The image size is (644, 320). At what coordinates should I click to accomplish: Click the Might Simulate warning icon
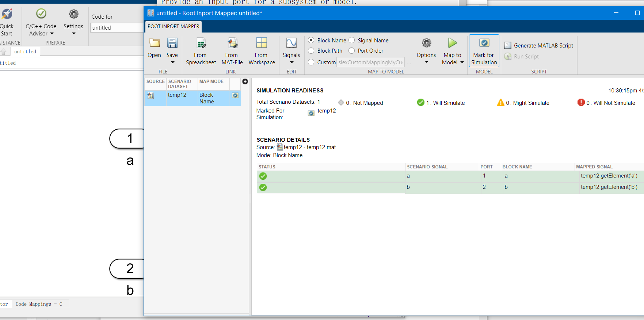coord(501,102)
